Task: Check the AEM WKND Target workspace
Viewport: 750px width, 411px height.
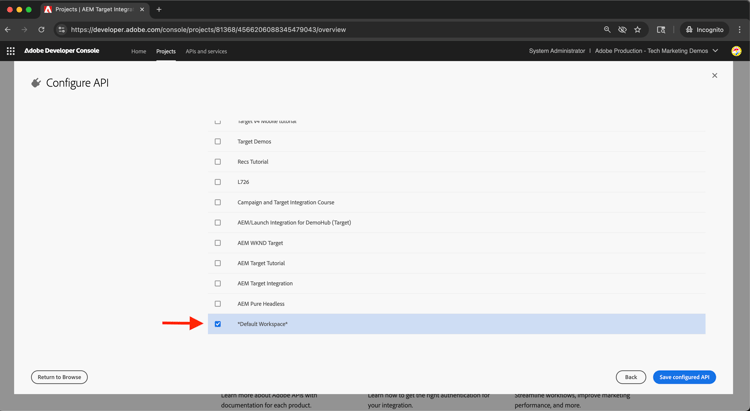Action: tap(218, 243)
